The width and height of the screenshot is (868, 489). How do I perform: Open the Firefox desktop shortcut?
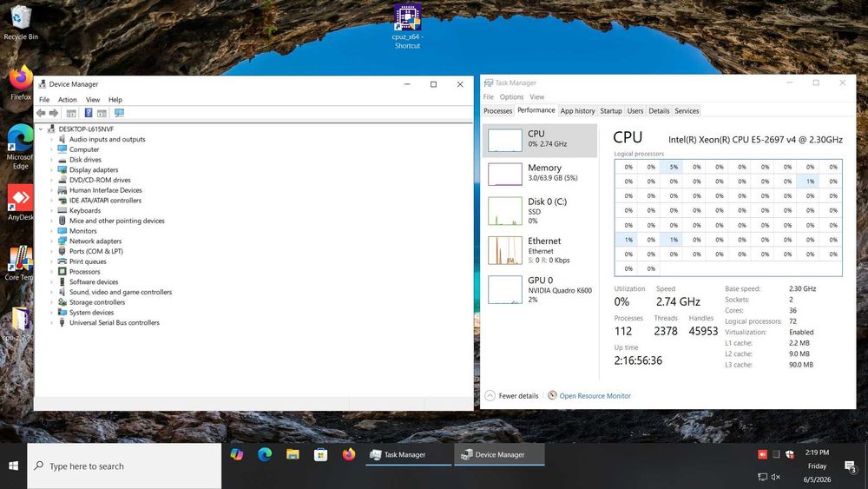(21, 83)
